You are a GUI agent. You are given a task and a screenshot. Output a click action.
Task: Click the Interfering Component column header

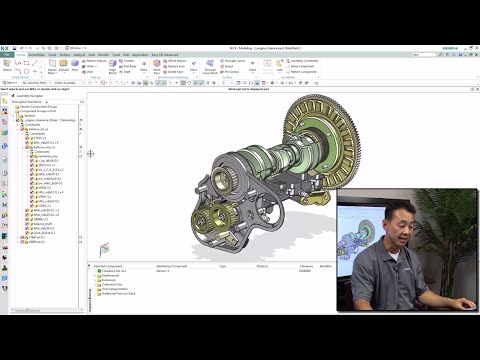click(x=172, y=266)
